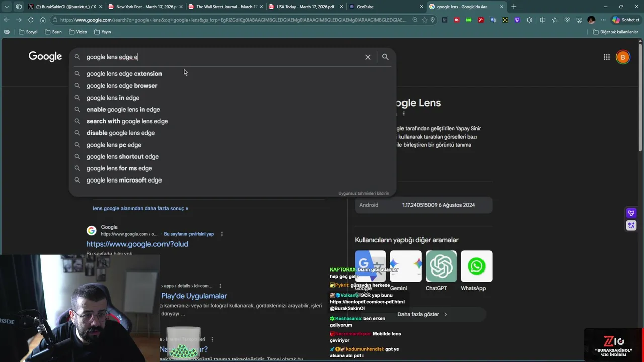Go to browser home page
The height and width of the screenshot is (362, 644).
pyautogui.click(x=43, y=20)
